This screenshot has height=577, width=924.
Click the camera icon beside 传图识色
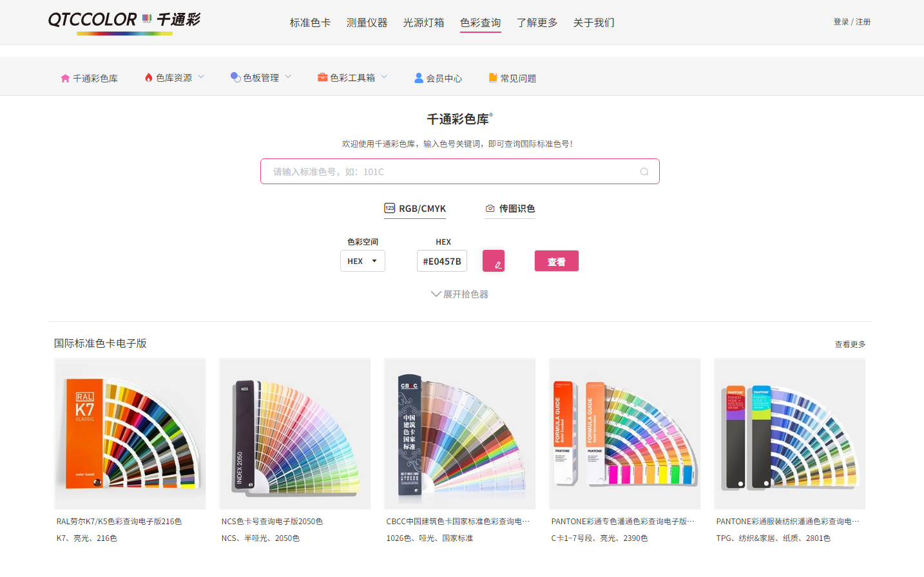click(490, 208)
